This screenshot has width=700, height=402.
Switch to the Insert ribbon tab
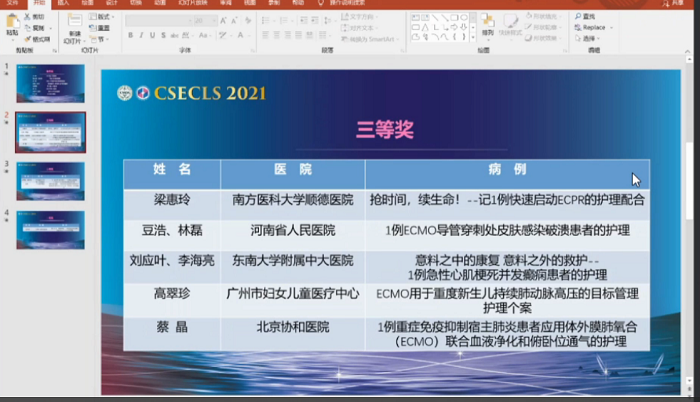[x=63, y=3]
